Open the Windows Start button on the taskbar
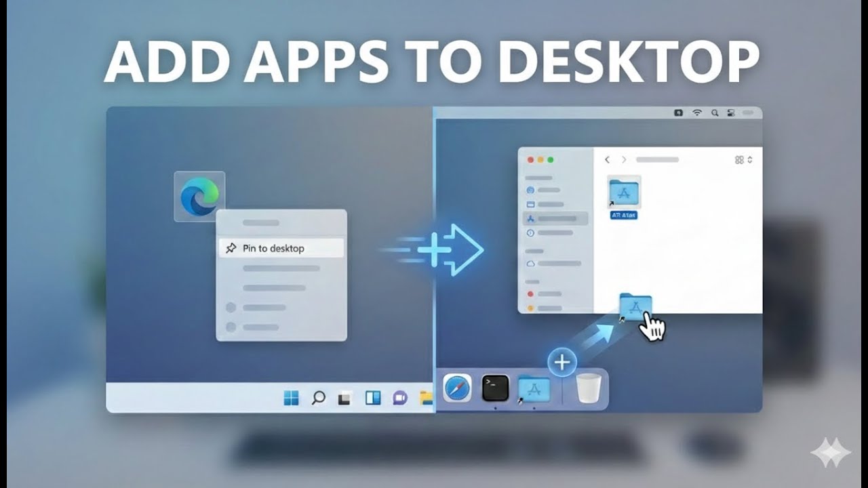This screenshot has height=488, width=868. tap(291, 398)
